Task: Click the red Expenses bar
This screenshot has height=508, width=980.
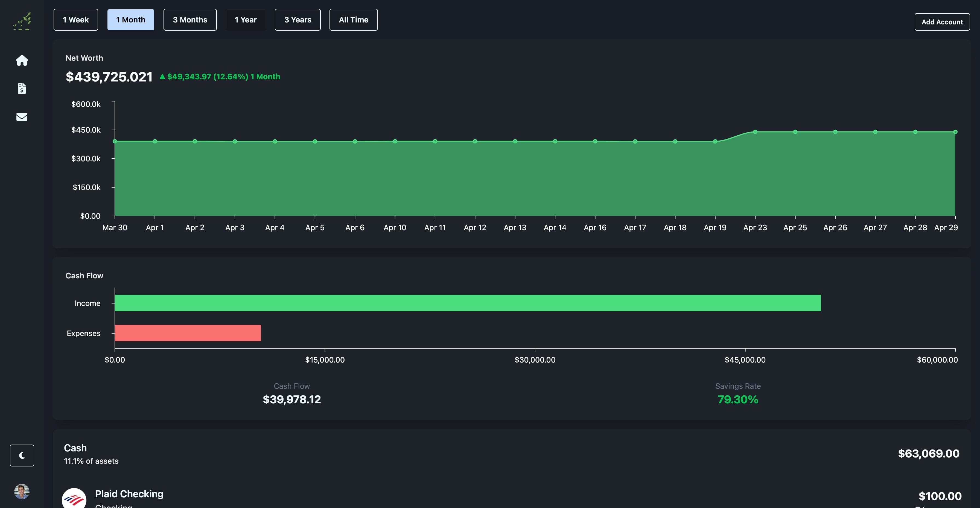Action: 188,333
